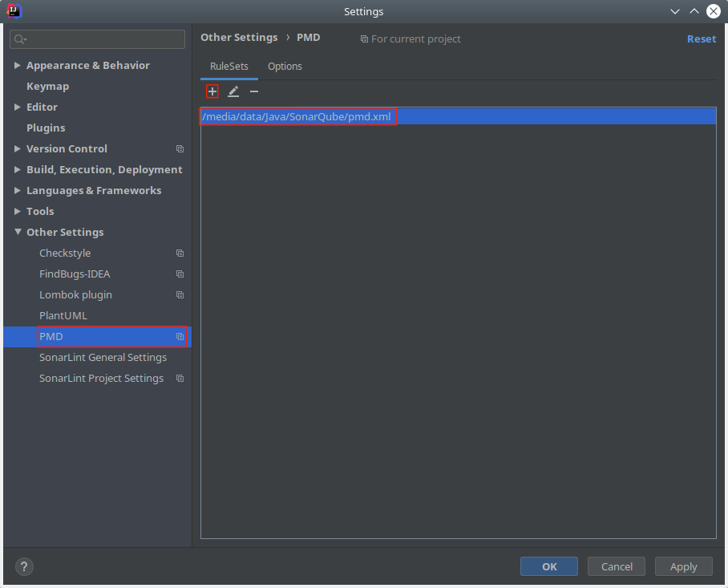Screen dimensions: 728x588
Task: Switch to the RuleSets tab
Action: [x=229, y=67]
